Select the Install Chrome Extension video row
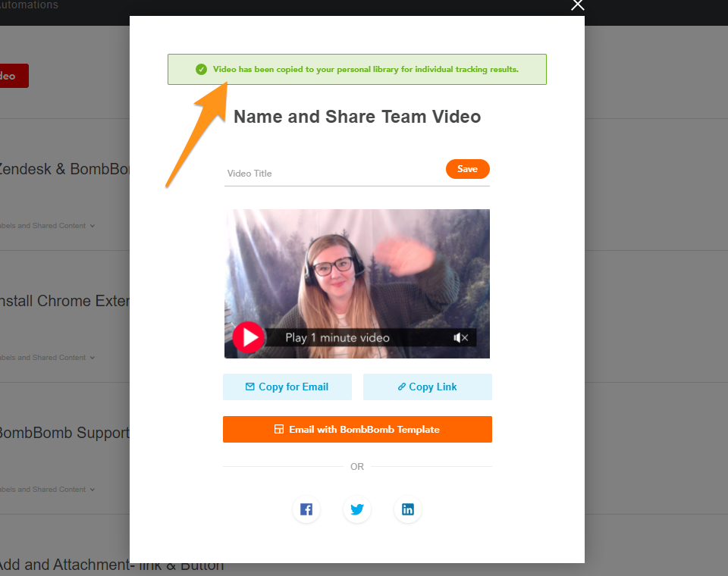The image size is (728, 576). pos(64,317)
